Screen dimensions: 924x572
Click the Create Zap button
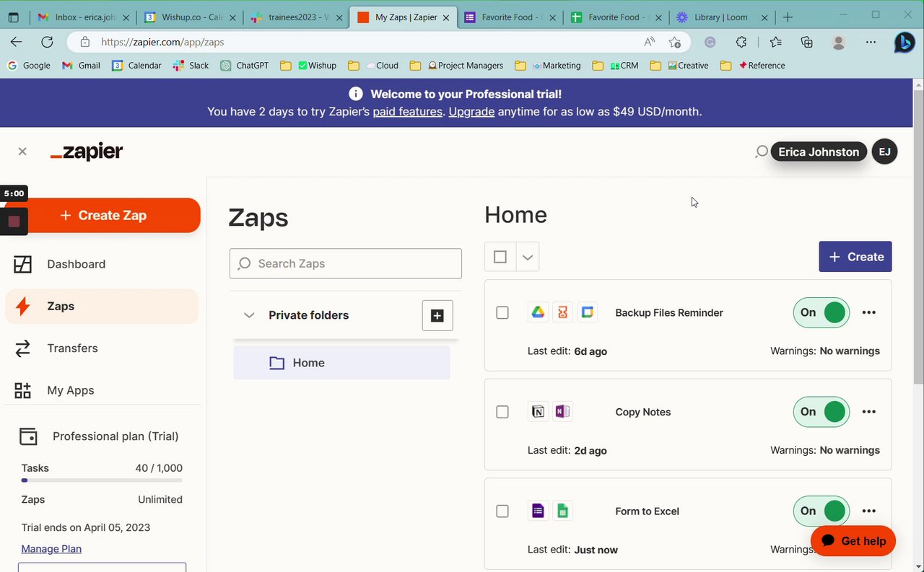(x=103, y=215)
